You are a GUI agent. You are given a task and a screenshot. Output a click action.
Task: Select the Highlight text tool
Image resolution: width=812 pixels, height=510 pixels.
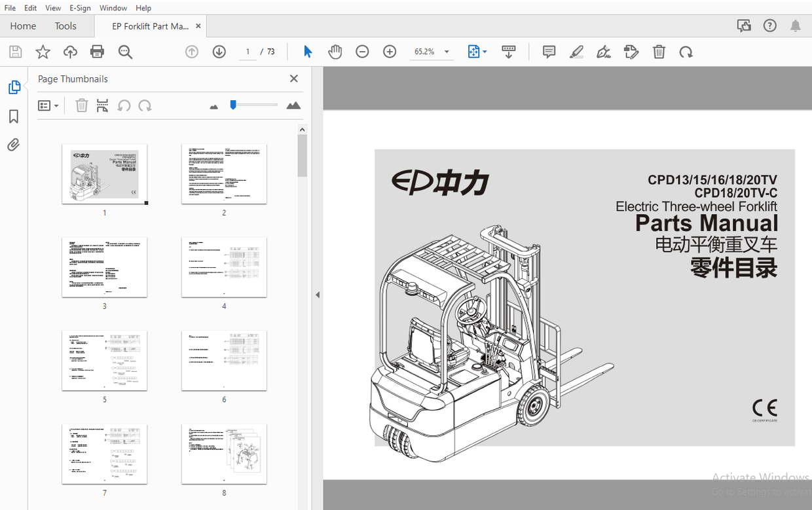point(576,52)
